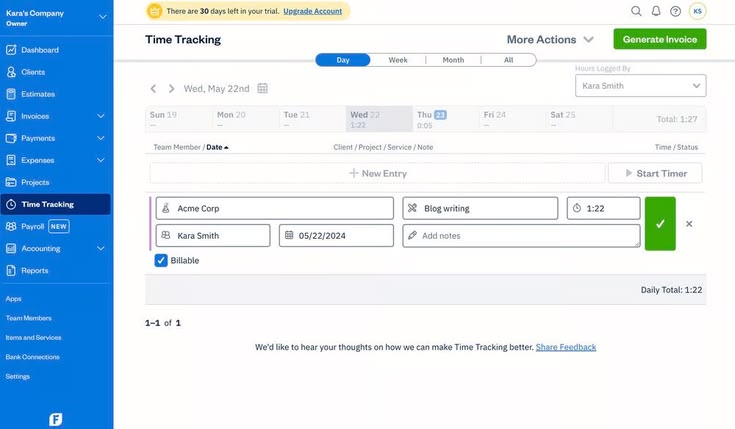Image resolution: width=735 pixels, height=429 pixels.
Task: Click the Blog writing service field
Action: tap(480, 208)
